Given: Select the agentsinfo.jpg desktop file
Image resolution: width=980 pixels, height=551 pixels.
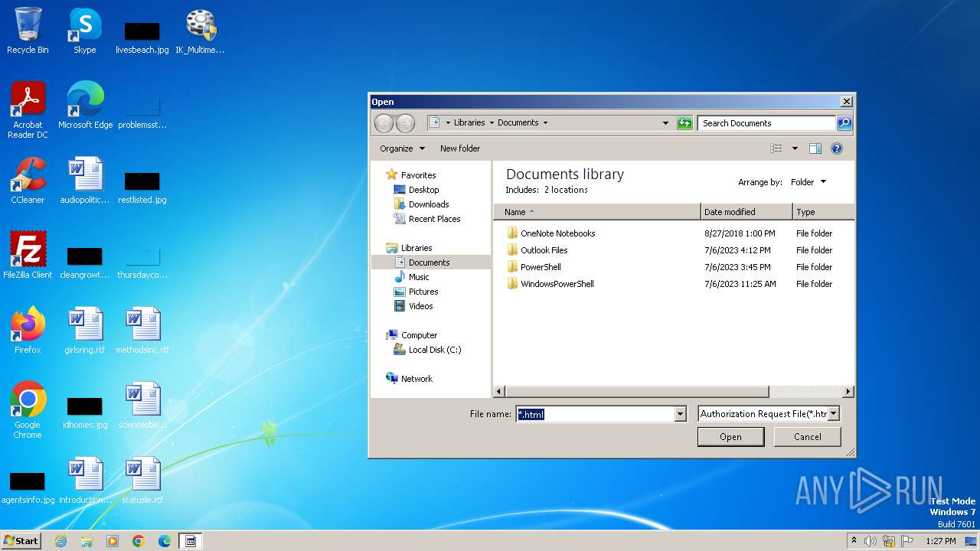Looking at the screenshot, I should pos(28,487).
